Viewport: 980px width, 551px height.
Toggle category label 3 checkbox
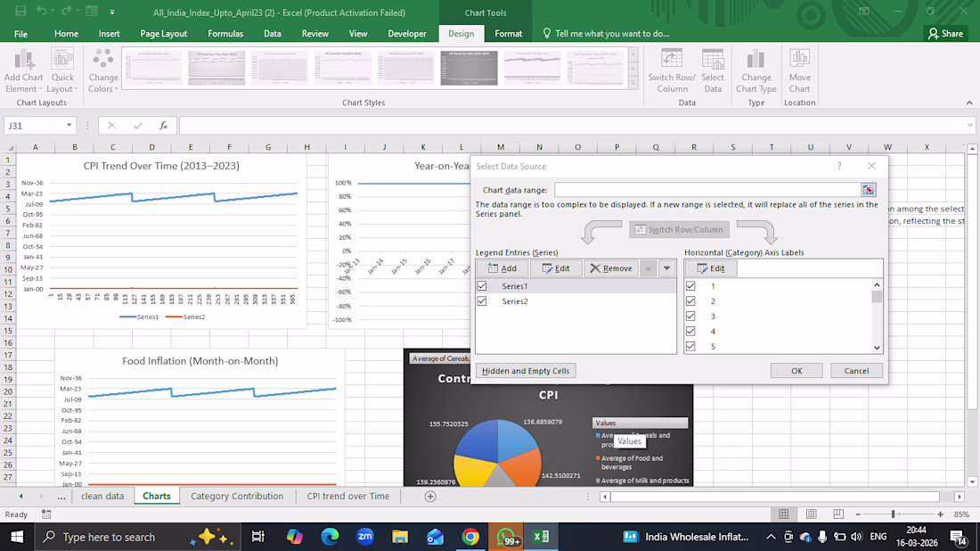[690, 317]
